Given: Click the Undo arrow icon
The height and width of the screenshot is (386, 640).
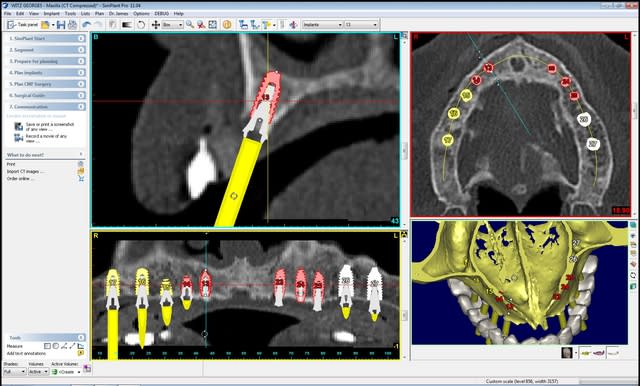Looking at the screenshot, I should pos(86,25).
